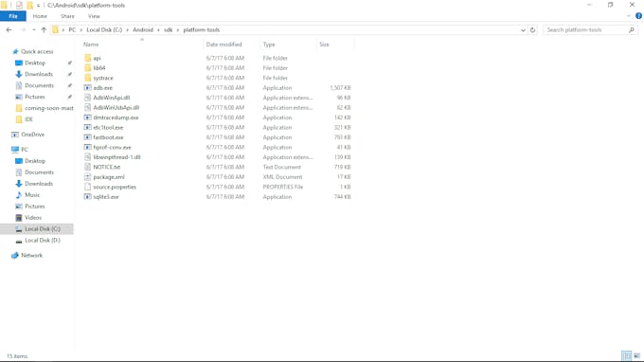
Task: Select the systrace folder icon
Action: point(87,78)
